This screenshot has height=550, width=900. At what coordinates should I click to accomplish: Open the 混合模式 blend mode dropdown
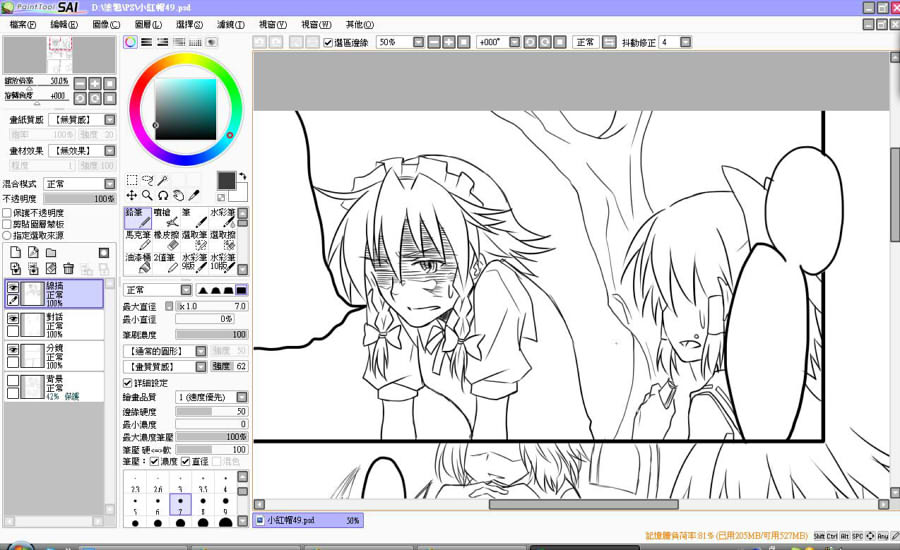coord(110,184)
